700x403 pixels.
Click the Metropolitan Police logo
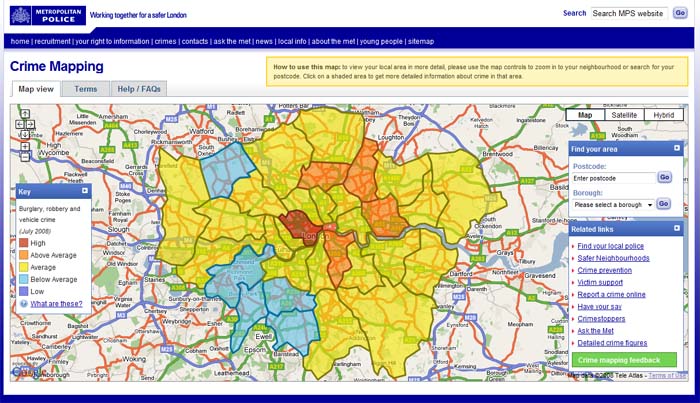(x=48, y=16)
